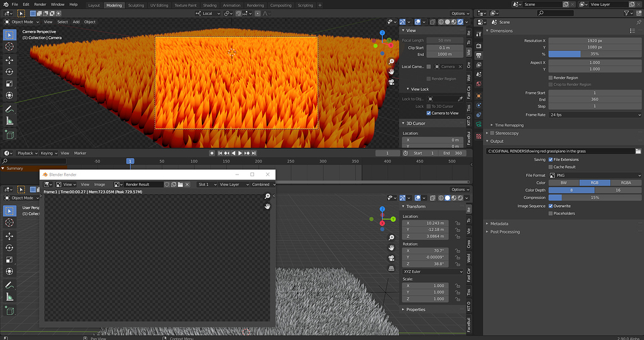Expand the Metadata panel
The image size is (644, 340).
coord(499,224)
